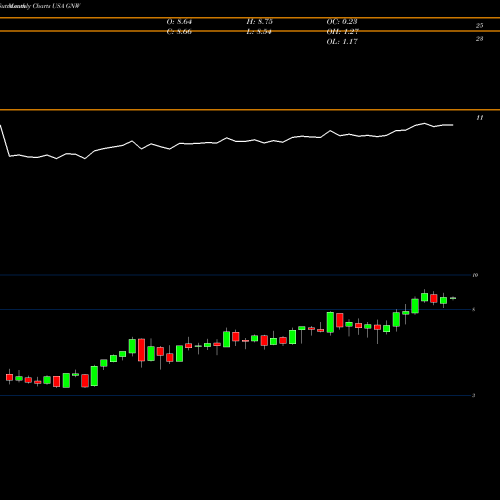Screen dimensions: 500x500
Task: Click the end of the white line chart
Action: coord(452,125)
